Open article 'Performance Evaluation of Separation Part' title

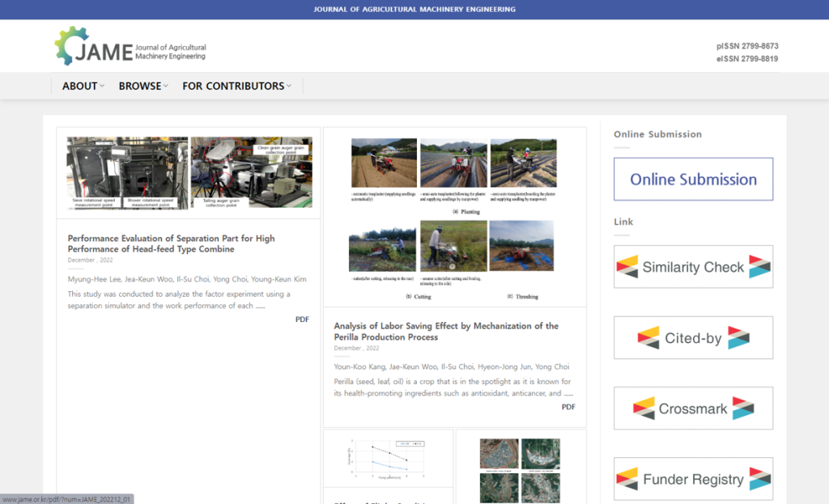coord(172,244)
